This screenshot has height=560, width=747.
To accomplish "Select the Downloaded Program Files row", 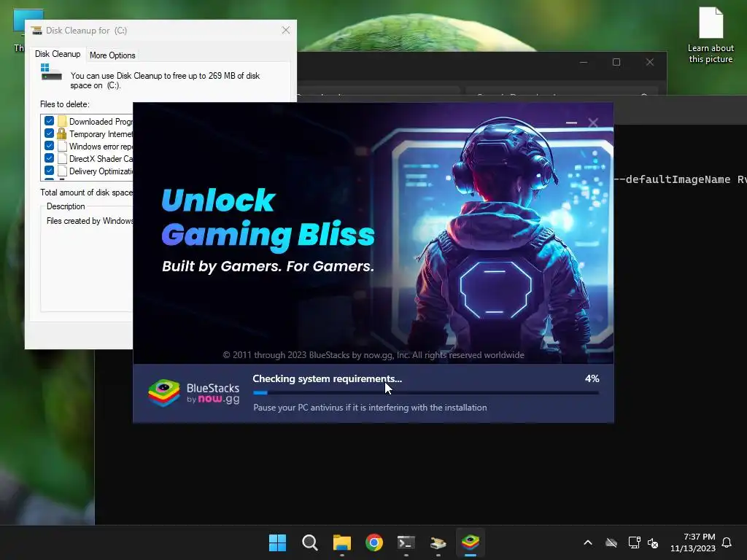I will coord(88,122).
